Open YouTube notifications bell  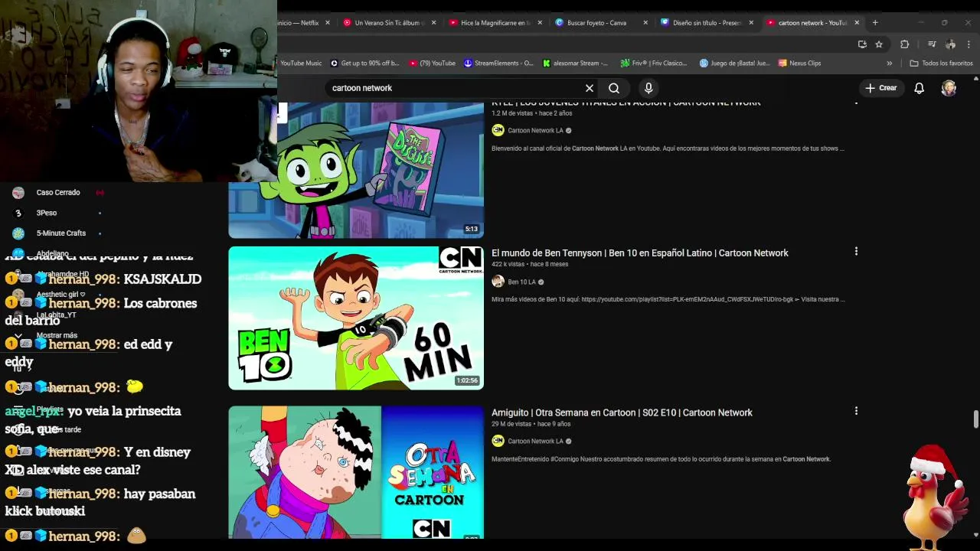(x=919, y=88)
